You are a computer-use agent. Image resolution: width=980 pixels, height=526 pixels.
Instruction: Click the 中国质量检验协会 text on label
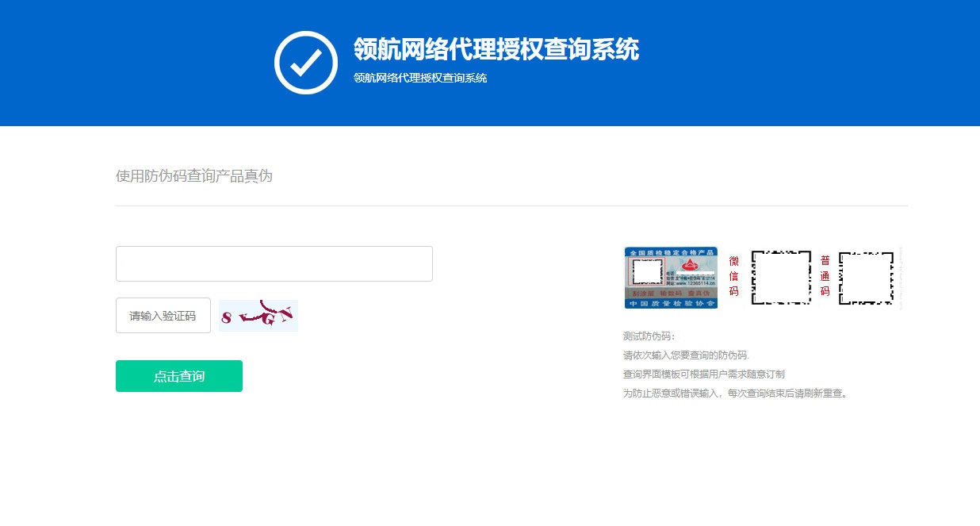click(x=672, y=304)
